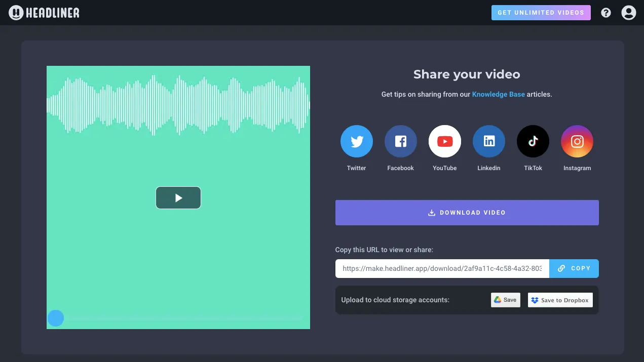Click the waveform in the video preview
This screenshot has width=644, height=362.
point(178,105)
